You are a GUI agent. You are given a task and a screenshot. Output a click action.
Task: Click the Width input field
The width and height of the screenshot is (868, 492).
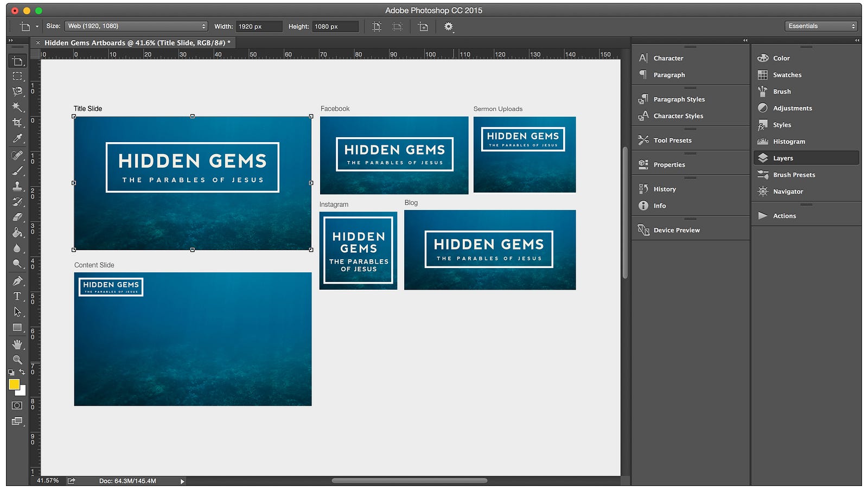(x=259, y=26)
